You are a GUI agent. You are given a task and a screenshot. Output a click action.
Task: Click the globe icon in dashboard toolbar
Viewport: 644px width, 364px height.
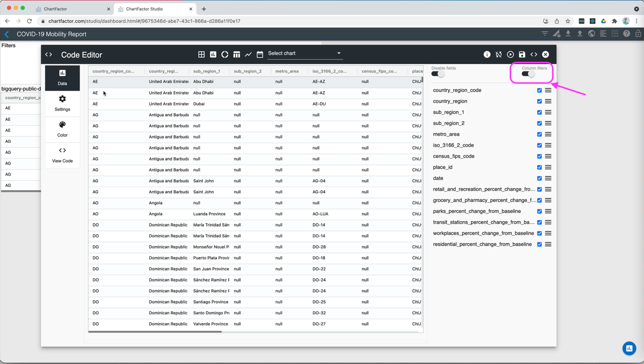591,34
